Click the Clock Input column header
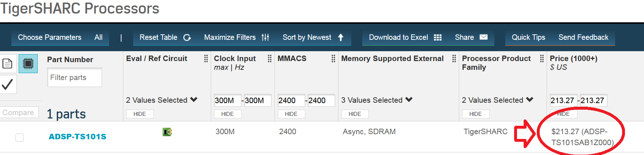644x155 pixels. (235, 58)
